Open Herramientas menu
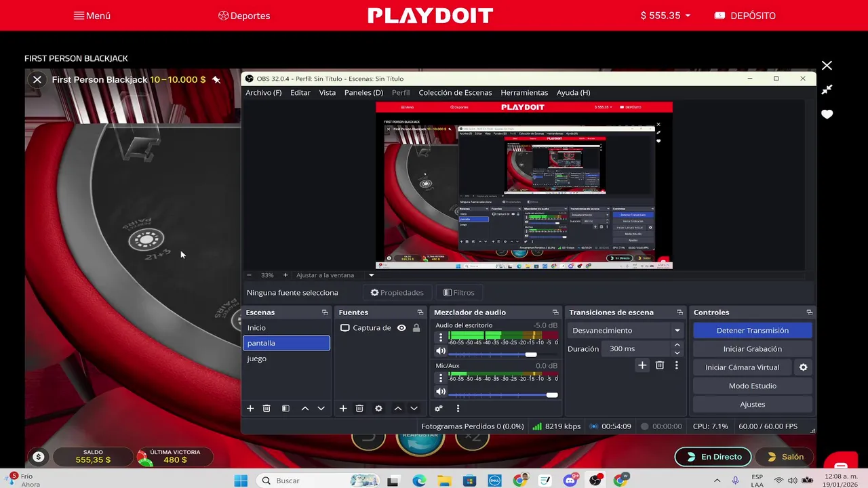 click(524, 93)
